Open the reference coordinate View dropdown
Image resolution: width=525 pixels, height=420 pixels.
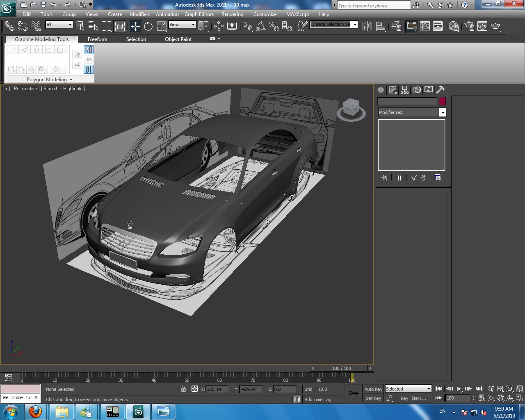[182, 25]
